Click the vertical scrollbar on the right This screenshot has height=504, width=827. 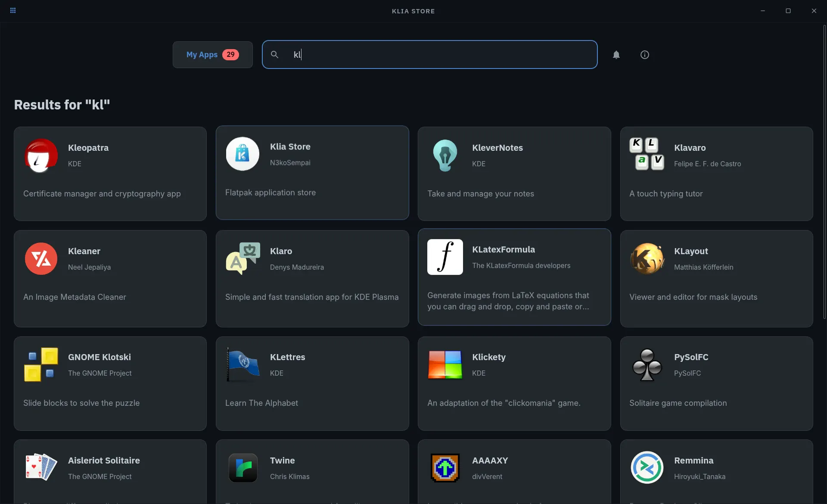pyautogui.click(x=824, y=172)
